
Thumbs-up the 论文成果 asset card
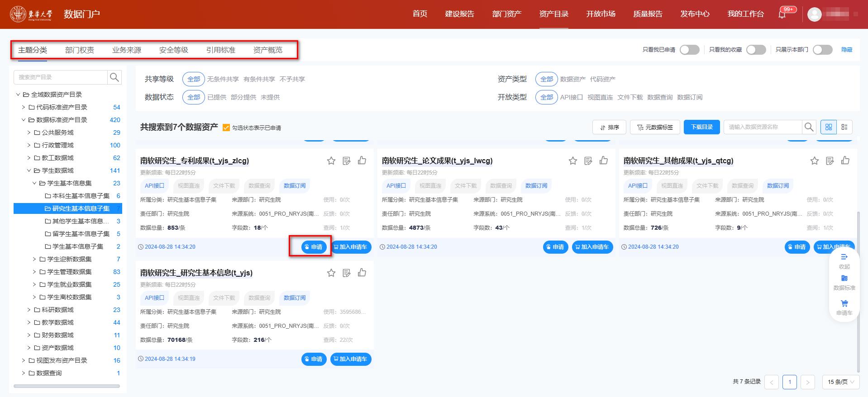coord(604,161)
